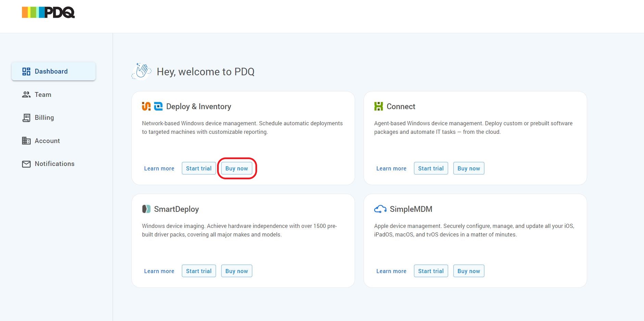The width and height of the screenshot is (644, 321).
Task: Start trial for Connect
Action: point(431,168)
